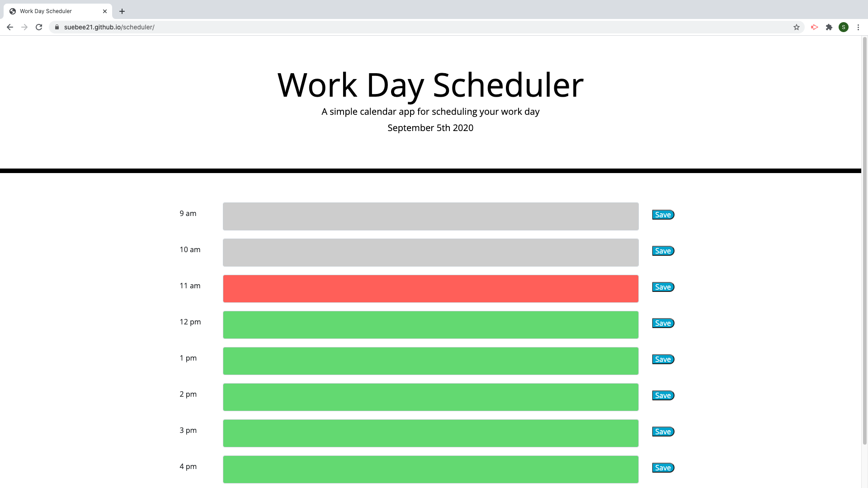The width and height of the screenshot is (868, 488).
Task: Save the 9 am schedule entry
Action: pyautogui.click(x=663, y=215)
